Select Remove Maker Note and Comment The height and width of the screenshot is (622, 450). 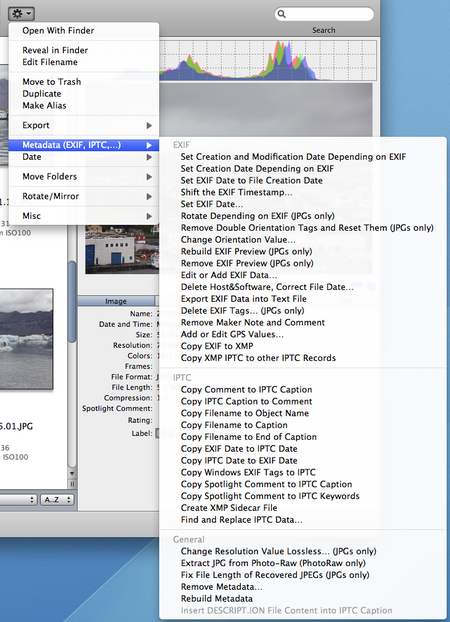tap(303, 323)
